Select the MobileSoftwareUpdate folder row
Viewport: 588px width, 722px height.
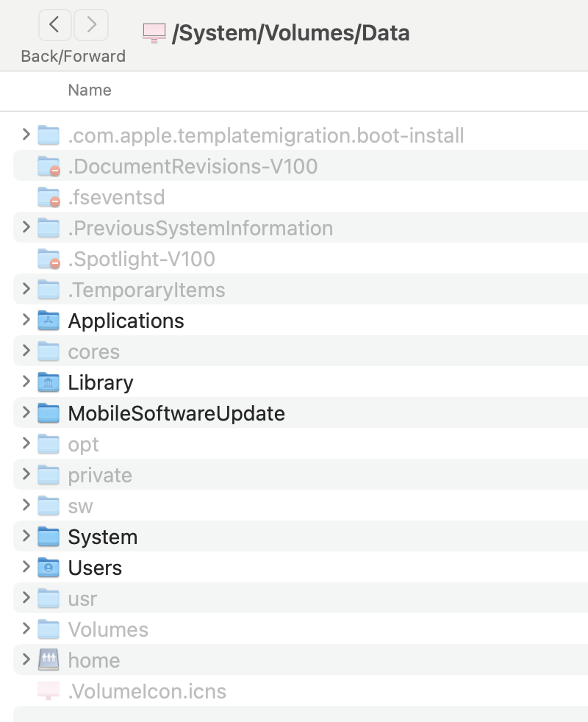[x=176, y=413]
